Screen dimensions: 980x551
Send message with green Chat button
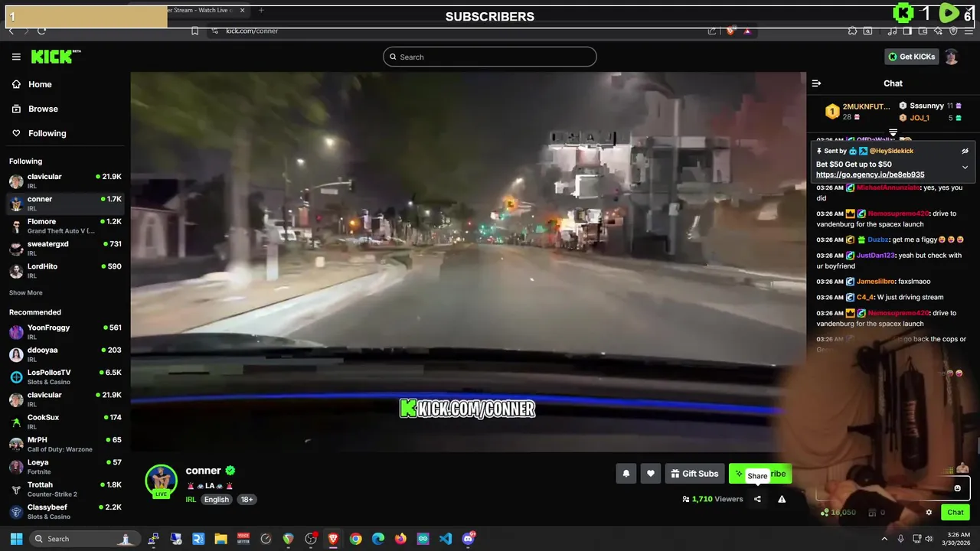pos(955,513)
